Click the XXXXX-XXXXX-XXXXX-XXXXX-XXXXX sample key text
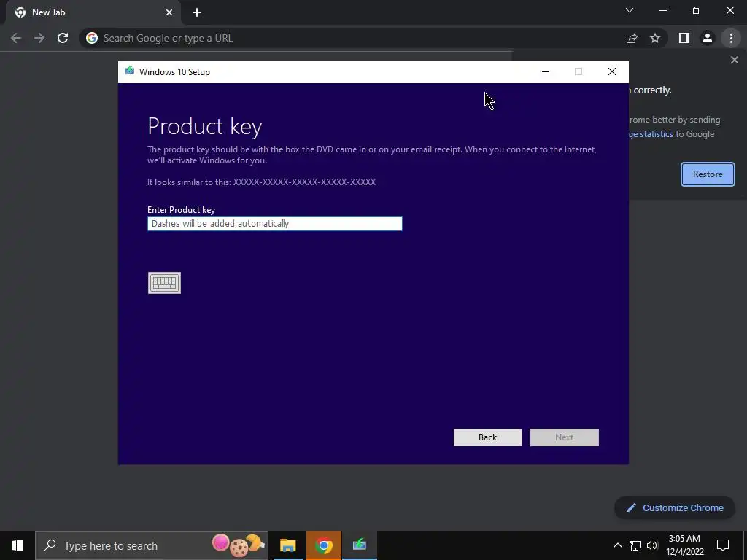Viewport: 747px width, 560px height. (x=304, y=182)
